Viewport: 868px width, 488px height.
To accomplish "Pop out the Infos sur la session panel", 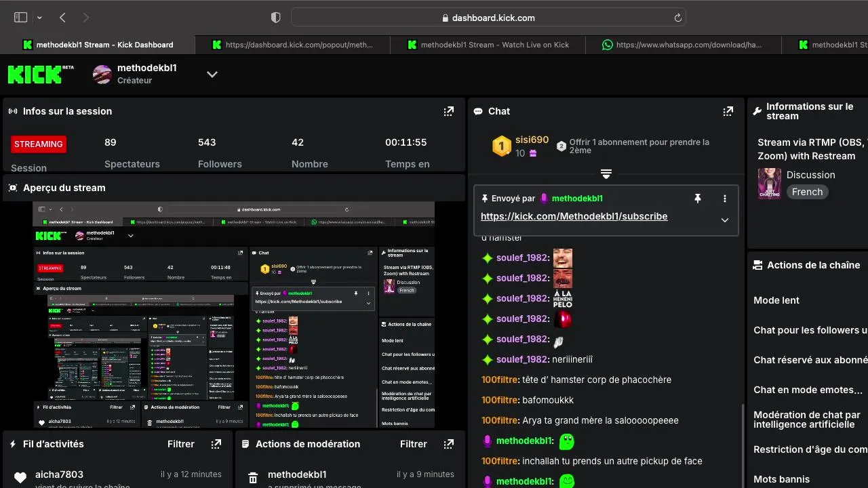I will click(448, 111).
